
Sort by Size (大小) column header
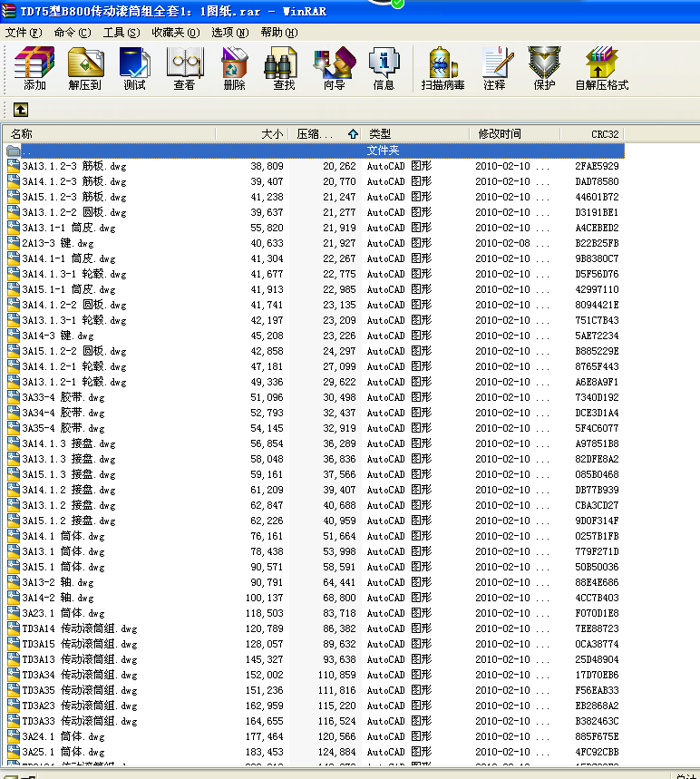coord(252,134)
